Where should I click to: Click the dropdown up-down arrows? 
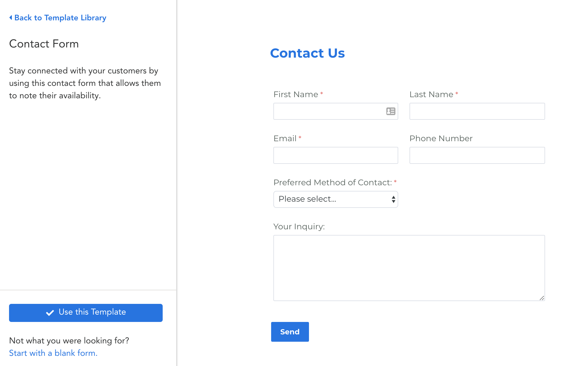pyautogui.click(x=393, y=199)
